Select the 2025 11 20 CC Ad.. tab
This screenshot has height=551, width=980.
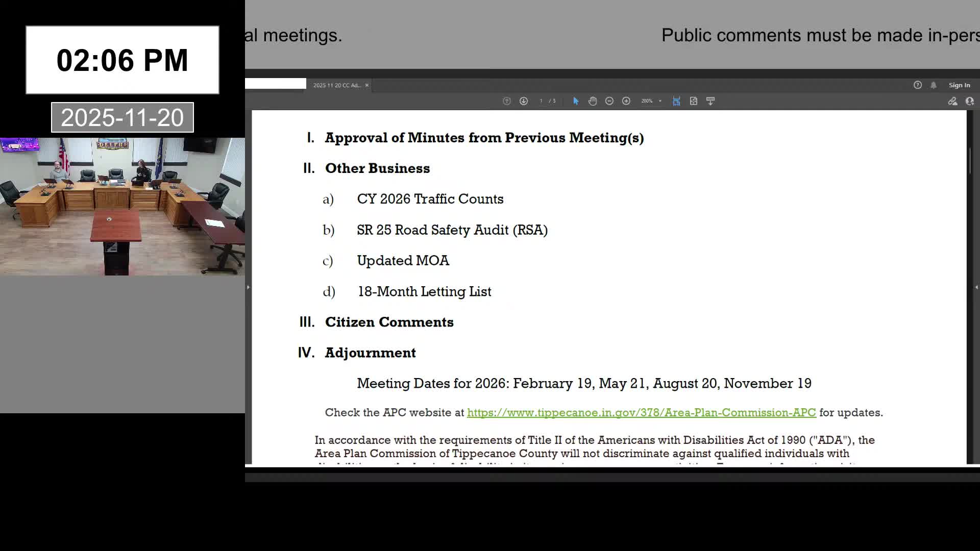pos(336,85)
